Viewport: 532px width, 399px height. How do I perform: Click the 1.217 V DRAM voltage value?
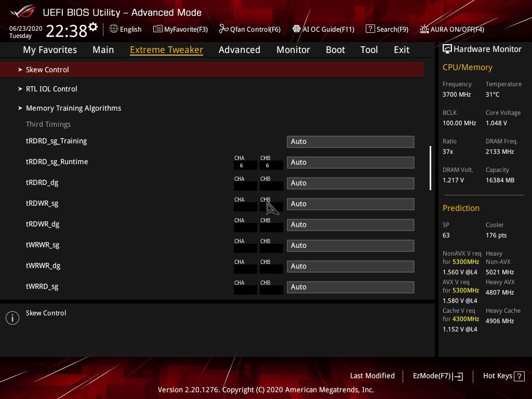click(453, 180)
